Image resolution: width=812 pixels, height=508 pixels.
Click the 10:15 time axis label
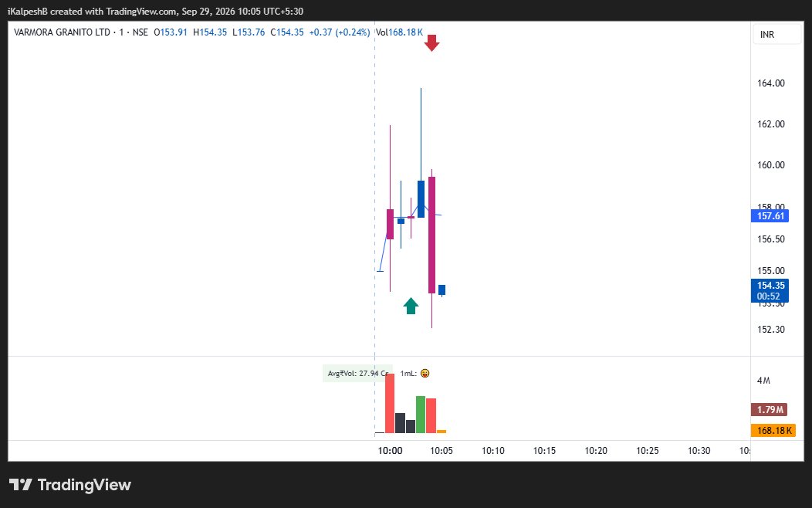(x=544, y=451)
